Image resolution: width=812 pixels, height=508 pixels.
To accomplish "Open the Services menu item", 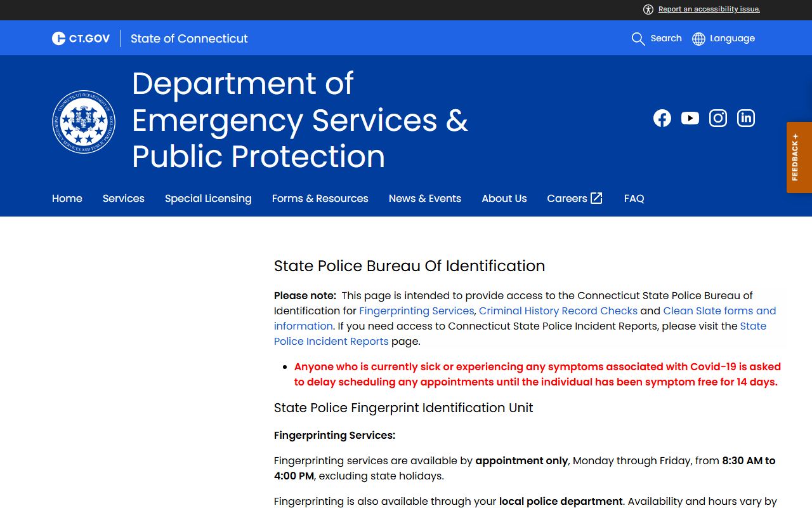I will pos(123,198).
